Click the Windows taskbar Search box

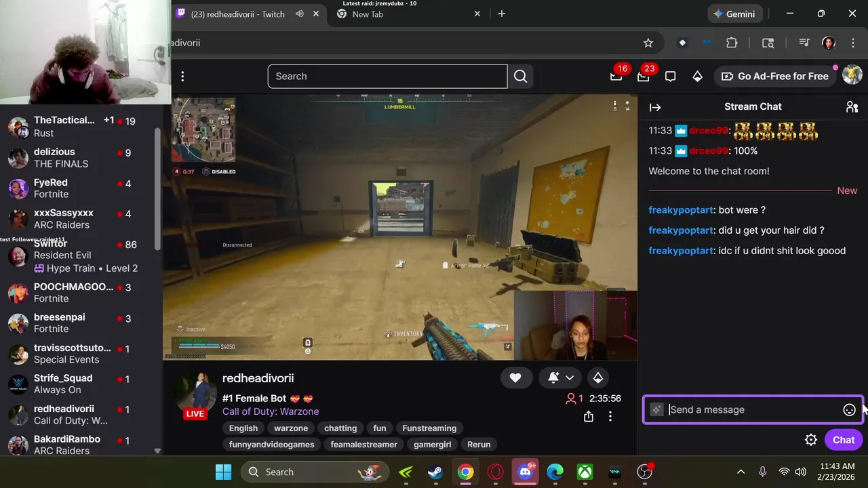[315, 472]
